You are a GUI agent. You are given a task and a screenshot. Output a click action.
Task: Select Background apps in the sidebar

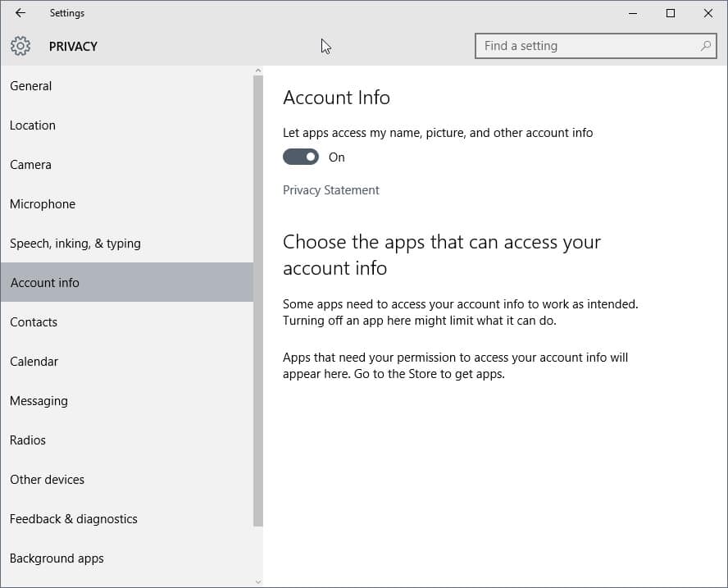tap(57, 558)
